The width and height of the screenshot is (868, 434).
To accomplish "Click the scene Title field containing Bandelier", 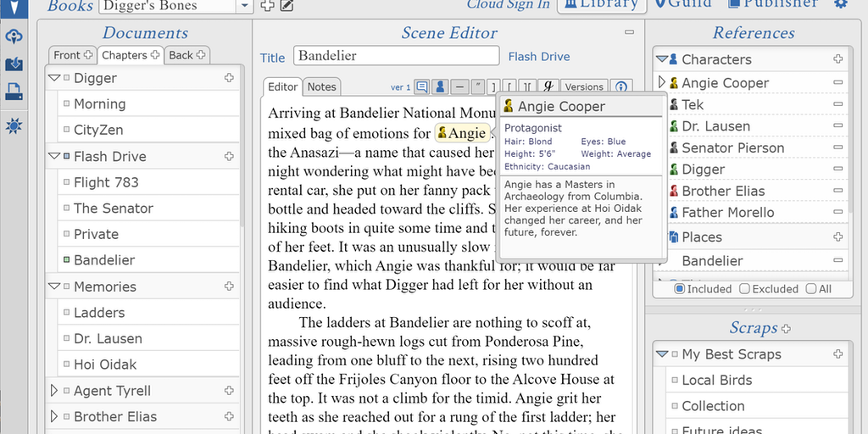I will click(396, 56).
